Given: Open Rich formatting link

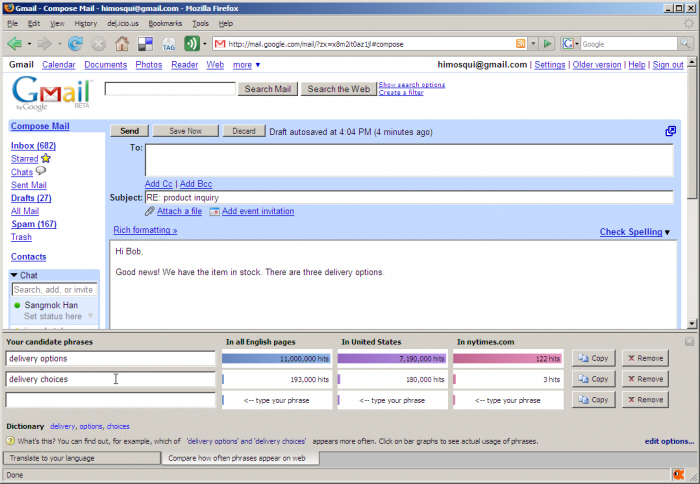Looking at the screenshot, I should (x=145, y=230).
